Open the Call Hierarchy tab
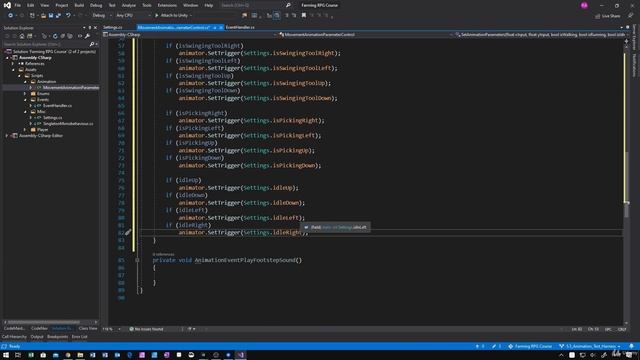Screen dimensions: 640x360 [14, 337]
